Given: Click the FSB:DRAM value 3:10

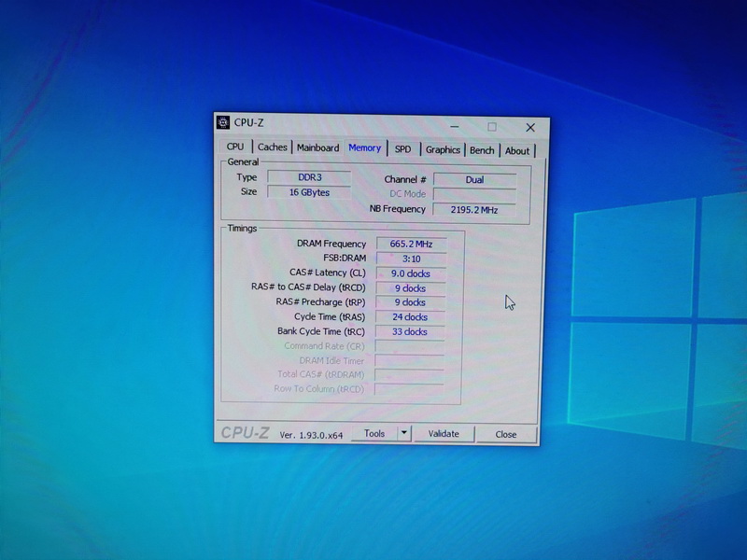Looking at the screenshot, I should click(411, 259).
